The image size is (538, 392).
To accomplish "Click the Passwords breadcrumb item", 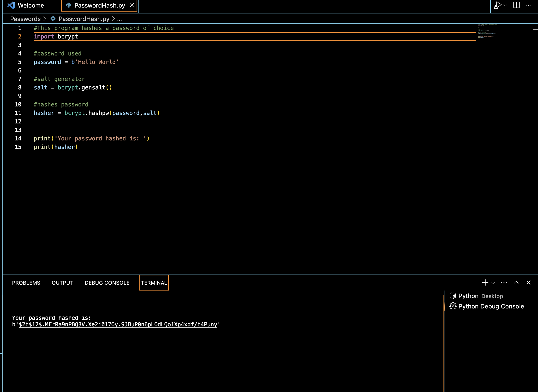I will (x=25, y=19).
